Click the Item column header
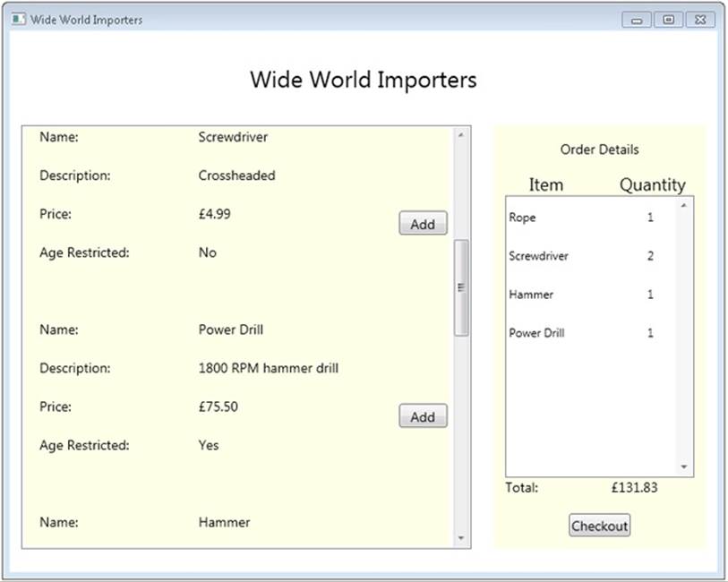The width and height of the screenshot is (728, 582). [546, 184]
